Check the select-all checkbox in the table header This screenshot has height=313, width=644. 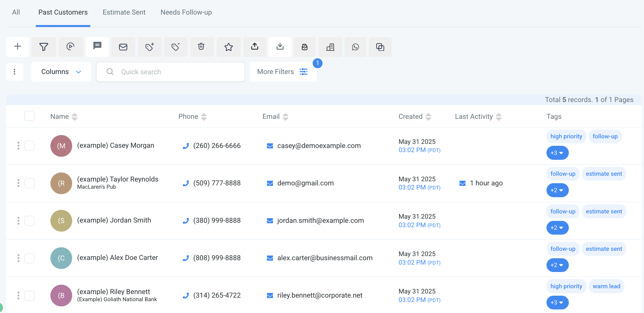29,116
